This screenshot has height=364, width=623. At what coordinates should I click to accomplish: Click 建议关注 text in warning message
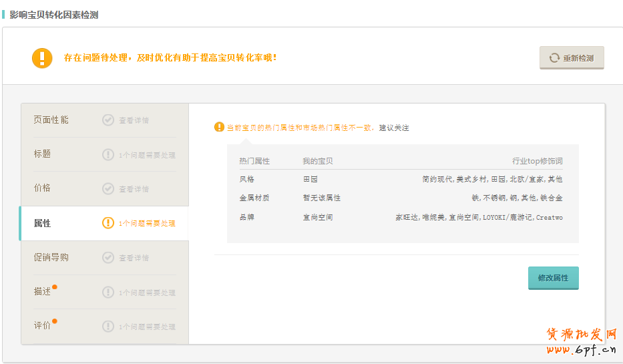tap(394, 128)
